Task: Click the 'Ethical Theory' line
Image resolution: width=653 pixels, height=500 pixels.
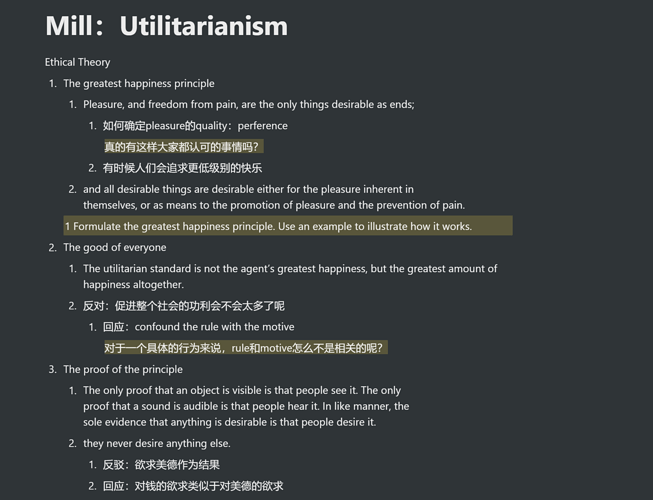Action: coord(77,62)
